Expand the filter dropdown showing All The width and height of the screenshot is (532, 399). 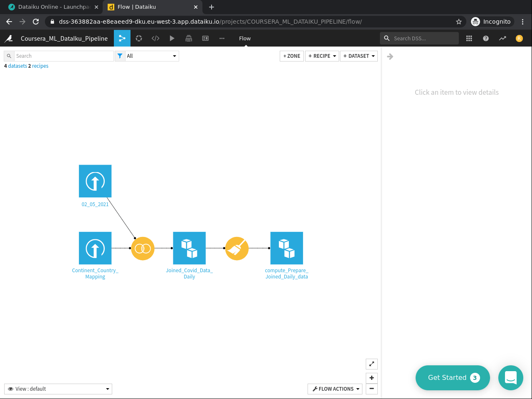pyautogui.click(x=152, y=56)
